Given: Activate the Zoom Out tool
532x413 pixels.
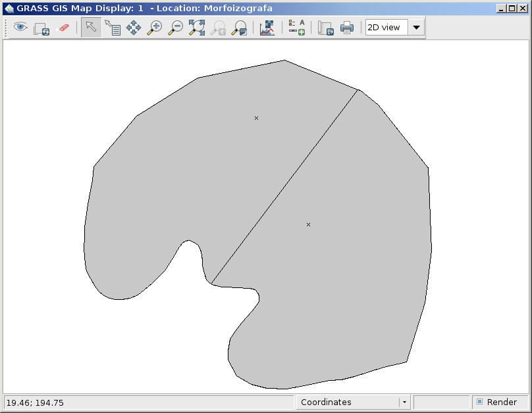Looking at the screenshot, I should click(175, 27).
